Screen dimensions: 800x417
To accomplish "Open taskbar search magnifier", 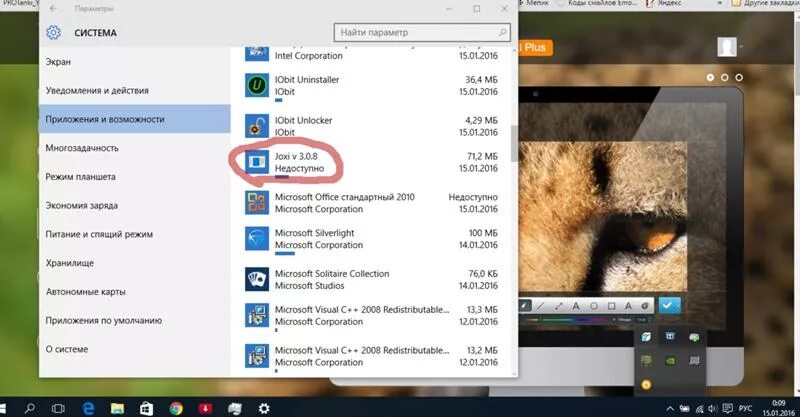I will click(x=30, y=408).
